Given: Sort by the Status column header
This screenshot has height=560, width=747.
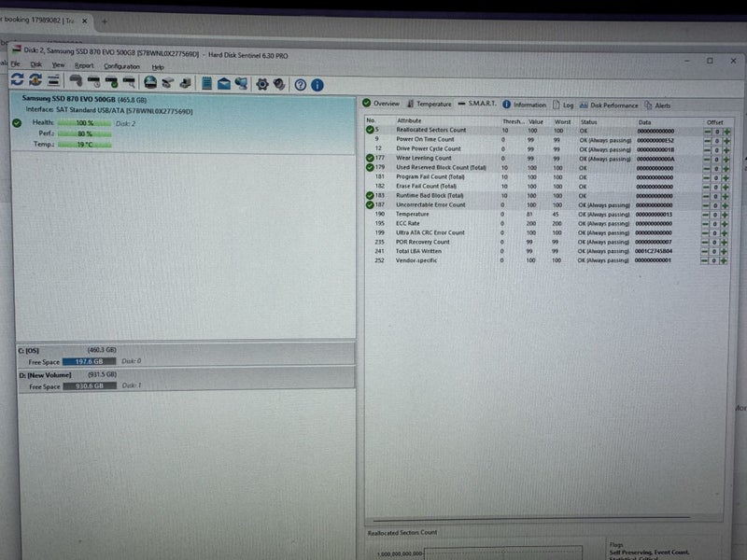Looking at the screenshot, I should point(588,122).
